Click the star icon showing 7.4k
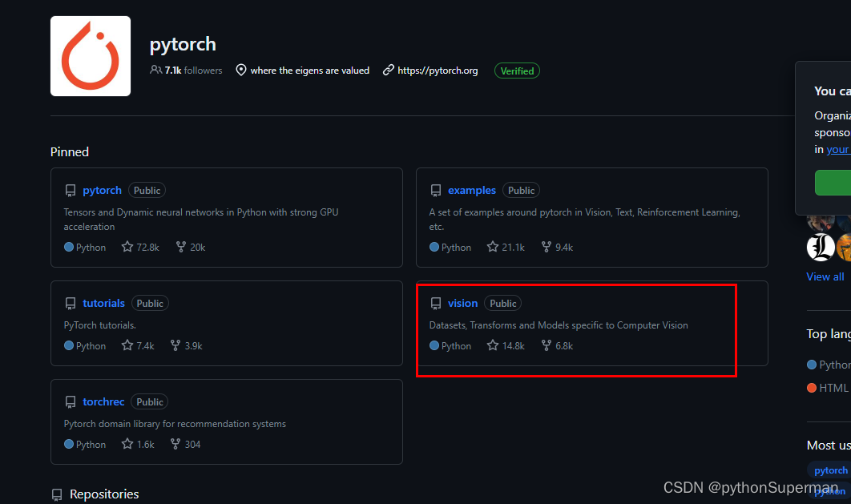 pyautogui.click(x=127, y=345)
